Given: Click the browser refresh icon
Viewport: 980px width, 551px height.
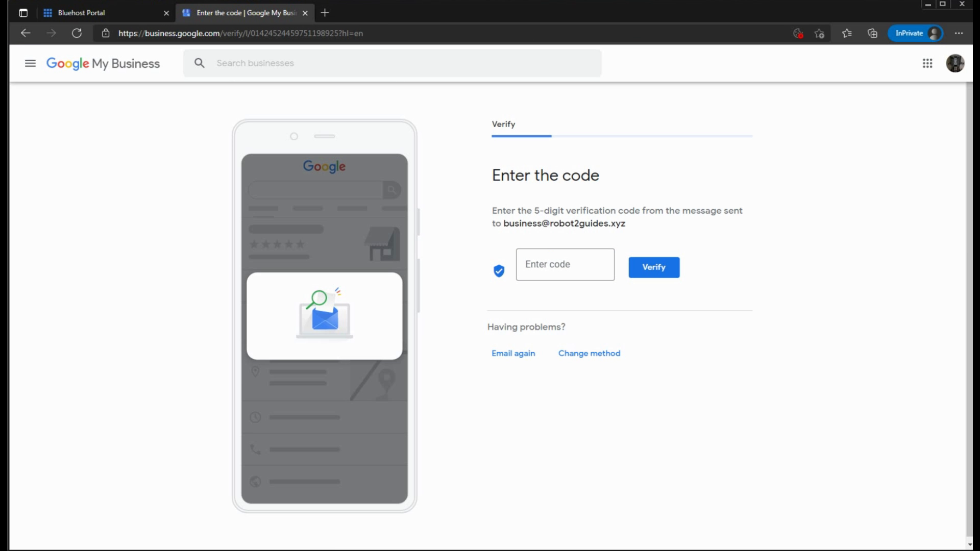Looking at the screenshot, I should [x=77, y=33].
